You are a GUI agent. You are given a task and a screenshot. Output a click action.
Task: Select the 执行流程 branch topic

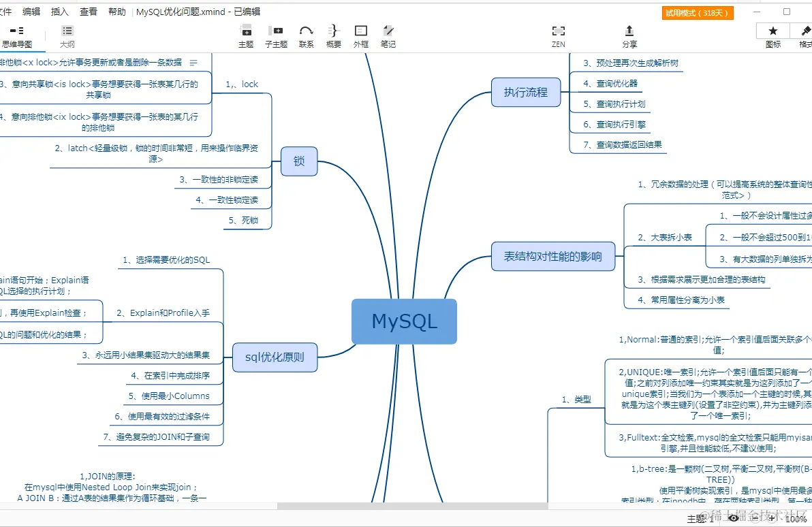(525, 92)
